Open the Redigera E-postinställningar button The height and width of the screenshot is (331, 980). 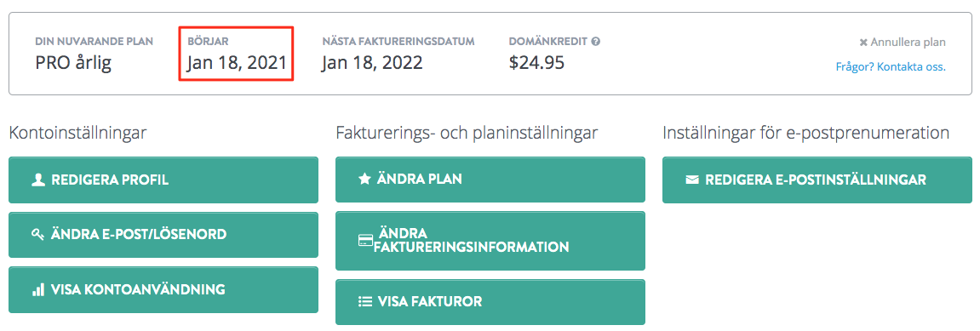(817, 180)
